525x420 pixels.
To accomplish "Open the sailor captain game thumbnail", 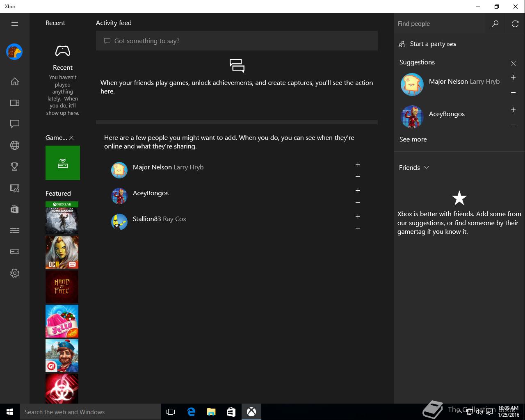I will 62,356.
